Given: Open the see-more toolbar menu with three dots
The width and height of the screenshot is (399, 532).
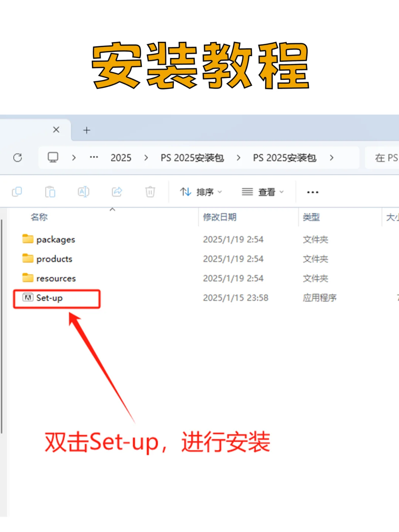Looking at the screenshot, I should pyautogui.click(x=312, y=192).
